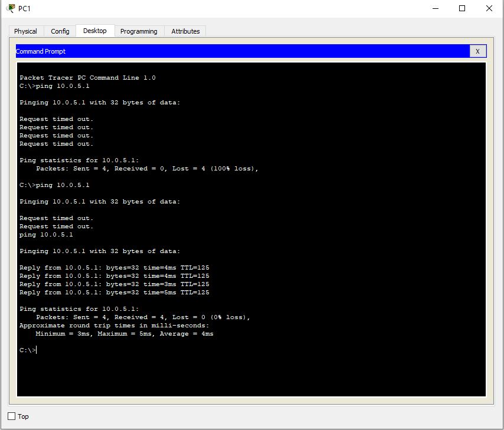Minimize the PC1 window
This screenshot has height=430, width=504.
click(435, 8)
